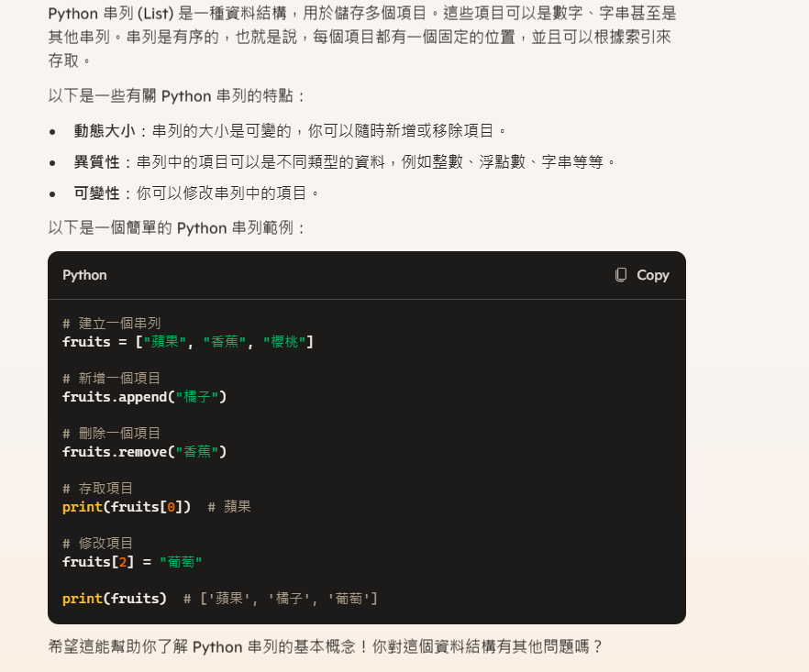The height and width of the screenshot is (672, 809).
Task: Click the fruits[2] assignment line
Action: [132, 562]
